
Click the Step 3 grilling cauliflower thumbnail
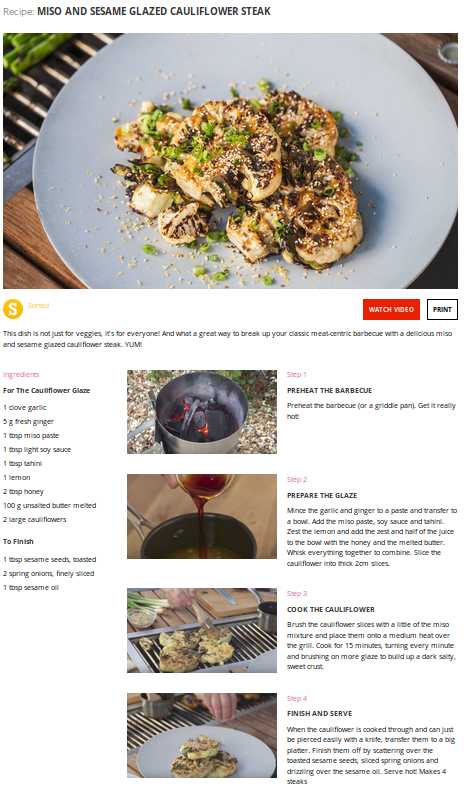click(202, 630)
